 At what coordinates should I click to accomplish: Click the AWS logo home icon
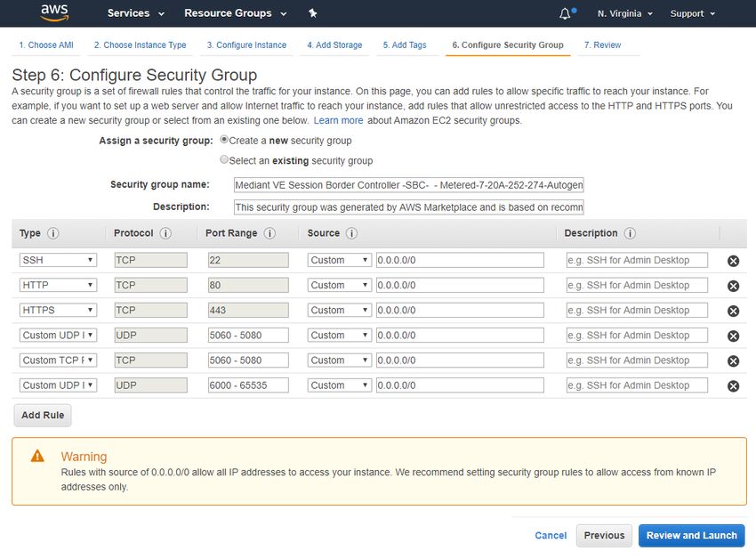[54, 13]
